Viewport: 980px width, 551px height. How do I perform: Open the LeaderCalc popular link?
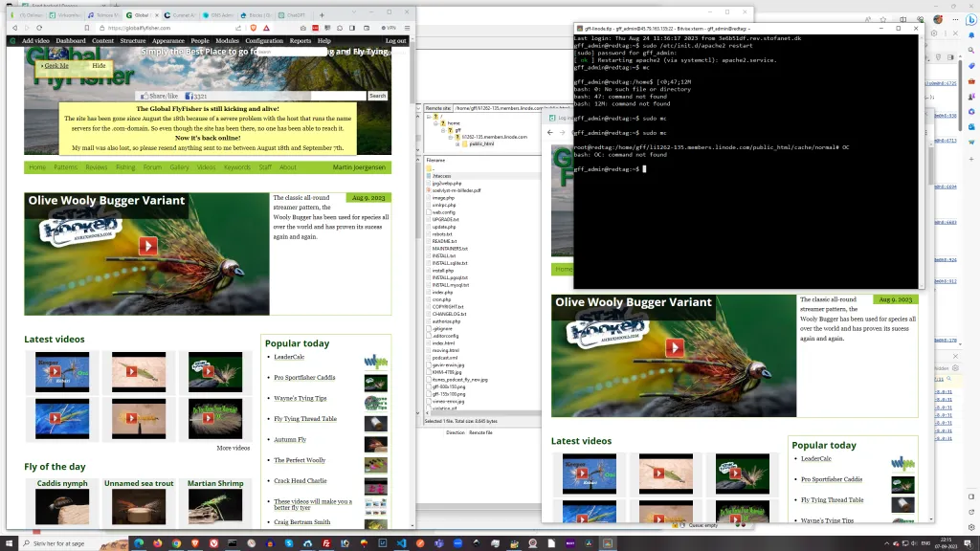tap(288, 357)
